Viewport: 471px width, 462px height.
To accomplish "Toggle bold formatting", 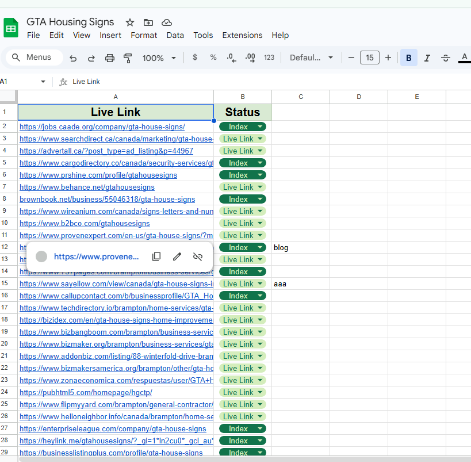I will [409, 58].
